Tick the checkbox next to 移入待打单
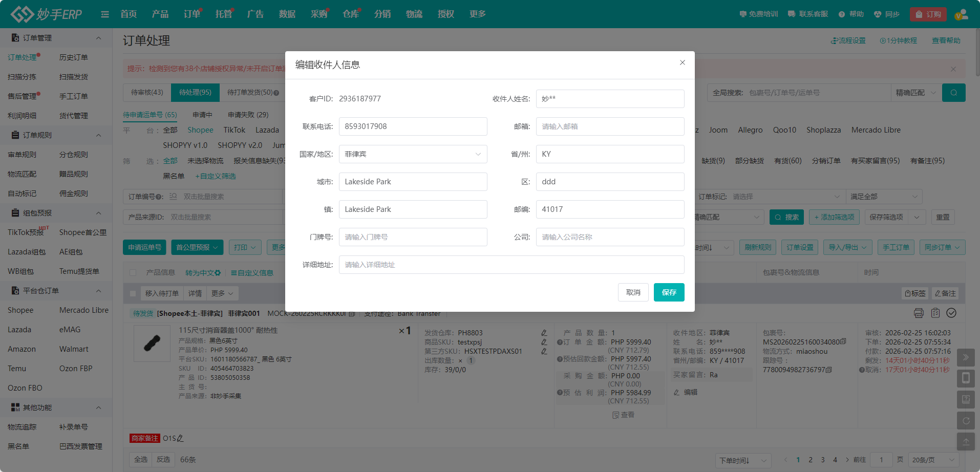The height and width of the screenshot is (472, 980). pyautogui.click(x=133, y=293)
